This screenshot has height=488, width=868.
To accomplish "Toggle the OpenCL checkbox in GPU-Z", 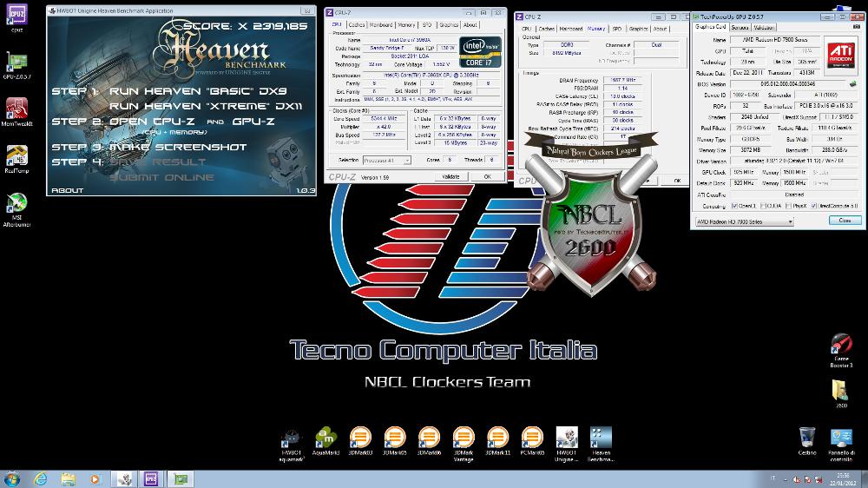I will point(734,206).
